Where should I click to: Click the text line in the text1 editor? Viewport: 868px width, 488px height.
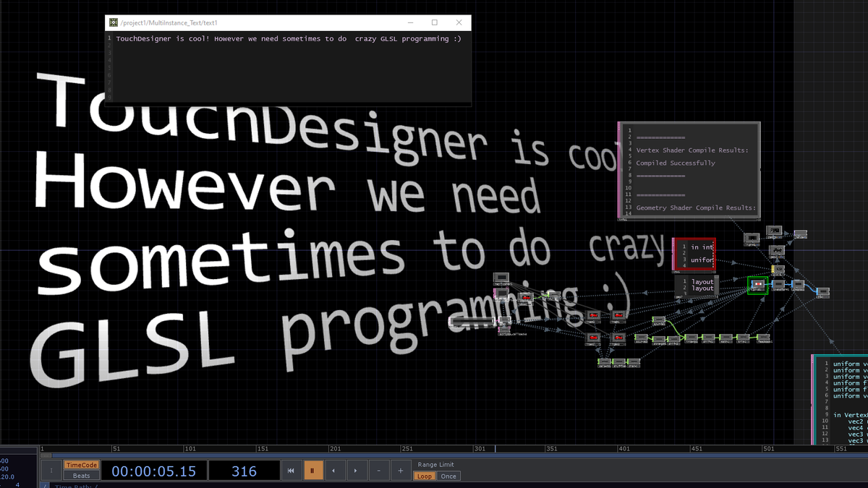click(289, 38)
